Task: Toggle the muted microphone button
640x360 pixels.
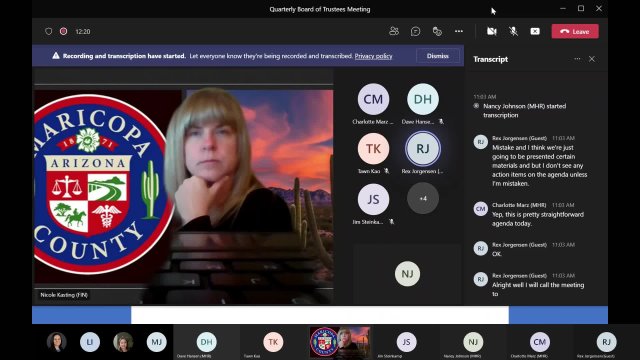Action: tap(513, 31)
